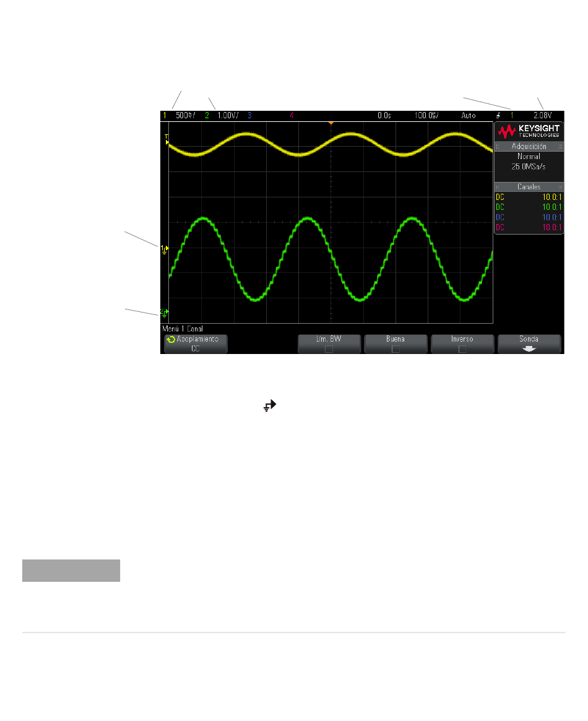This screenshot has height=721, width=588.
Task: Click the yellow DC coupling label
Action: pos(500,197)
